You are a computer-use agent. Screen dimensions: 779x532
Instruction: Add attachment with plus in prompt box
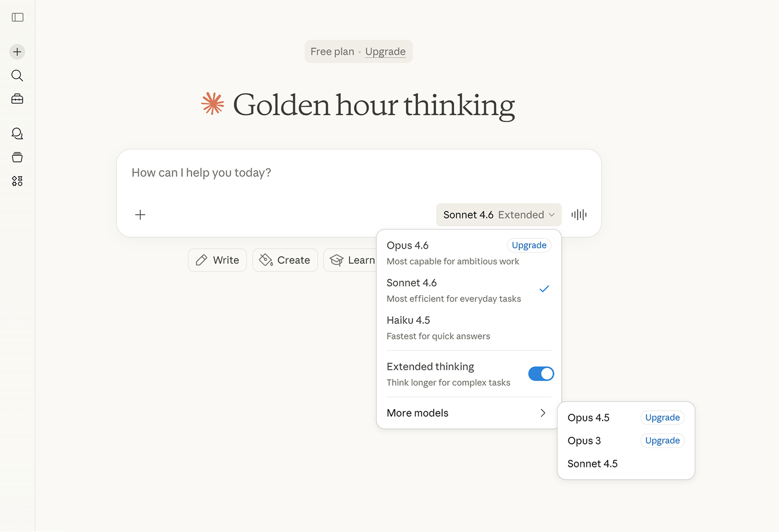tap(140, 215)
